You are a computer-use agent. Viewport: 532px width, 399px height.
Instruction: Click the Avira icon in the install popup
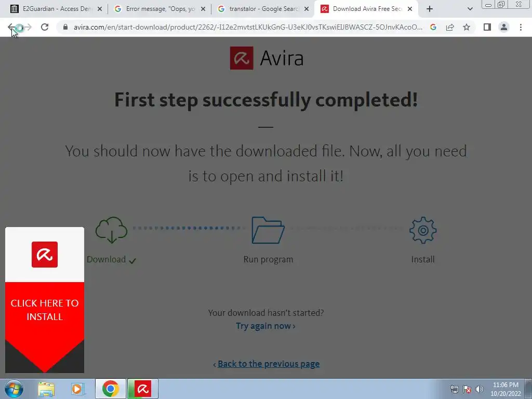click(45, 255)
